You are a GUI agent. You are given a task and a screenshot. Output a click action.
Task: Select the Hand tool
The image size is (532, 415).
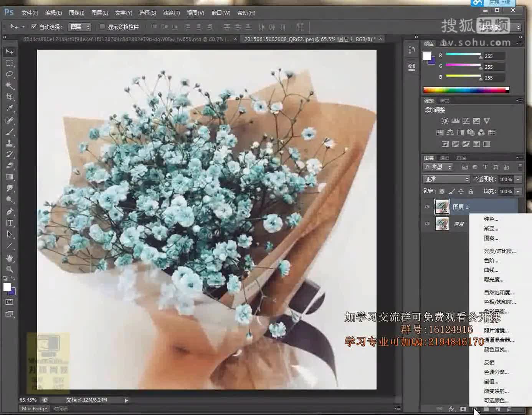pyautogui.click(x=9, y=258)
